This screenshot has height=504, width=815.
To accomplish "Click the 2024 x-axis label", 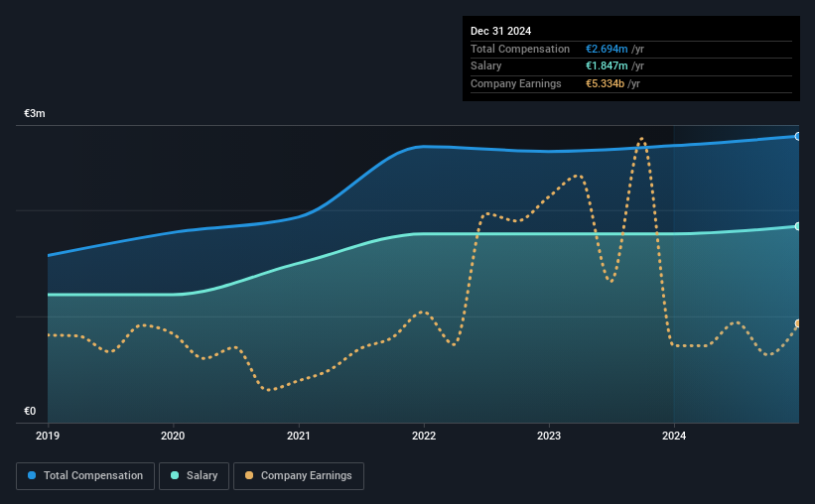I will pos(674,436).
